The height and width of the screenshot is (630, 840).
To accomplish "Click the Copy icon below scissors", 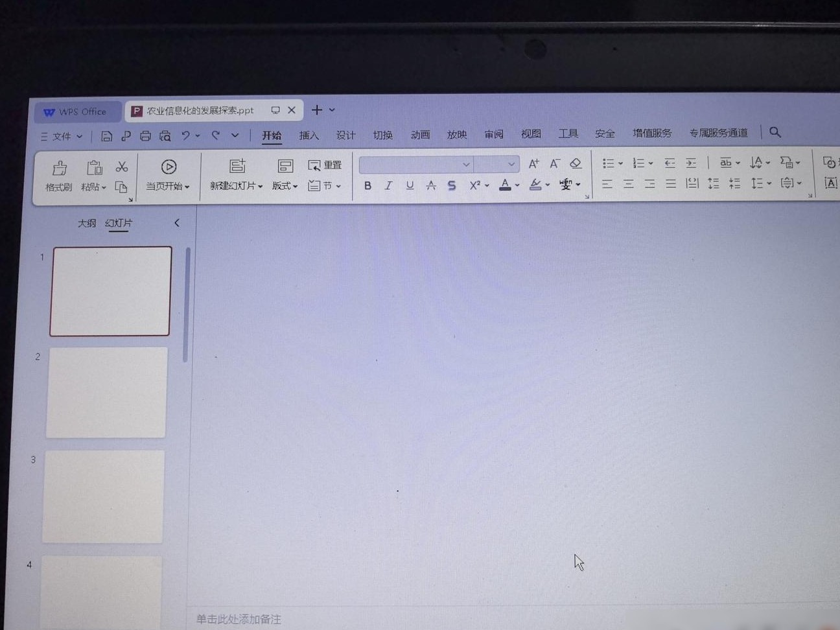I will [x=121, y=187].
